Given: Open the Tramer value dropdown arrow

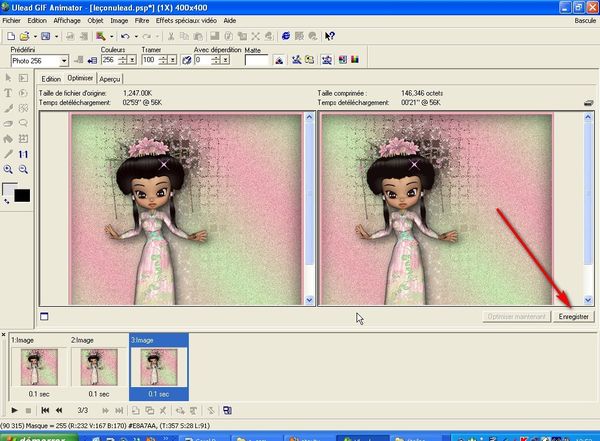Looking at the screenshot, I should coord(173,60).
